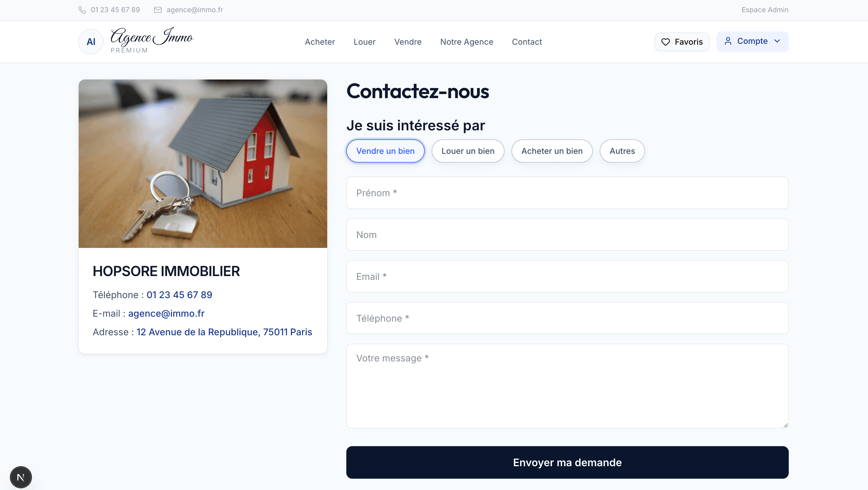Click inside the Prénom input field
Image resolution: width=868 pixels, height=490 pixels.
coord(567,192)
